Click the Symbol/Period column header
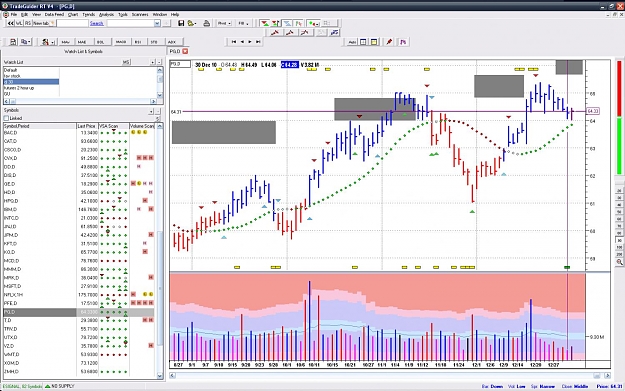This screenshot has height=391, width=625. (39, 126)
